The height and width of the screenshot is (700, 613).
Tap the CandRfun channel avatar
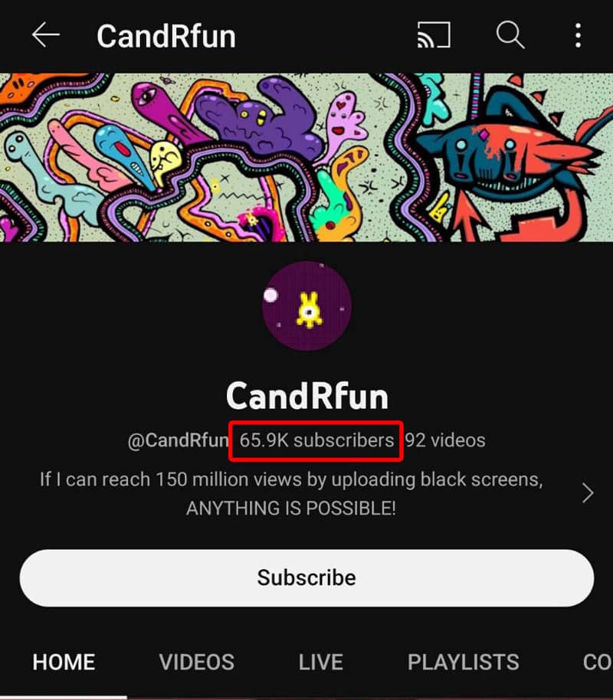click(306, 306)
